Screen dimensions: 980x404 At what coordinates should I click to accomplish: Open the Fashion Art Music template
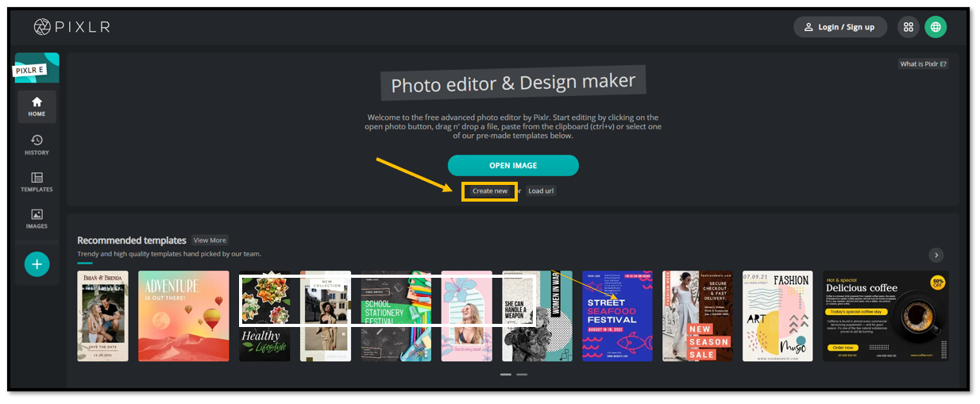[777, 316]
